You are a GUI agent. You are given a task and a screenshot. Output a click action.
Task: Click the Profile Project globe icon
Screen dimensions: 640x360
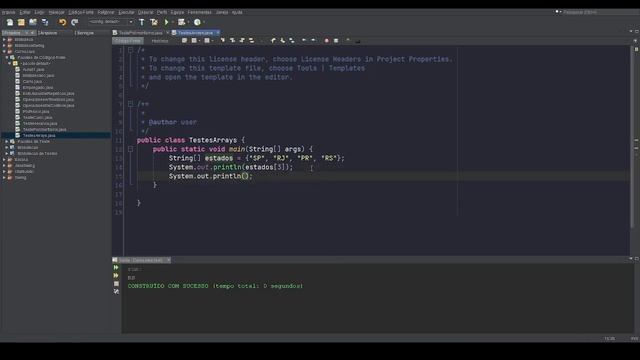point(197,22)
